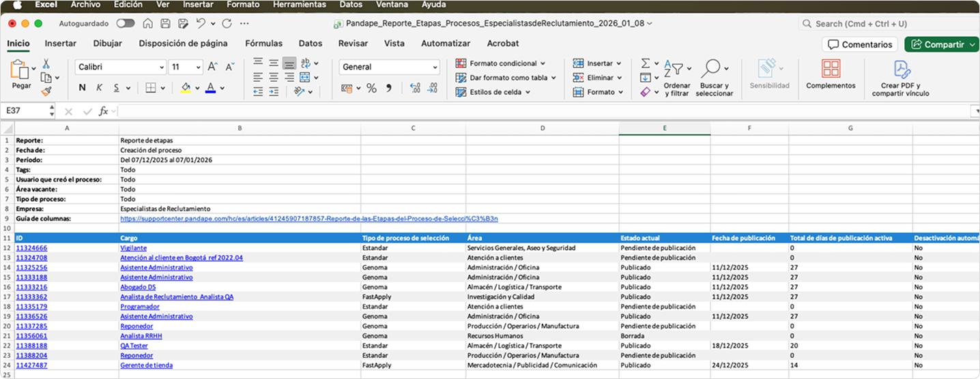
Task: Open the Herramientas menu in menu bar
Action: point(299,5)
